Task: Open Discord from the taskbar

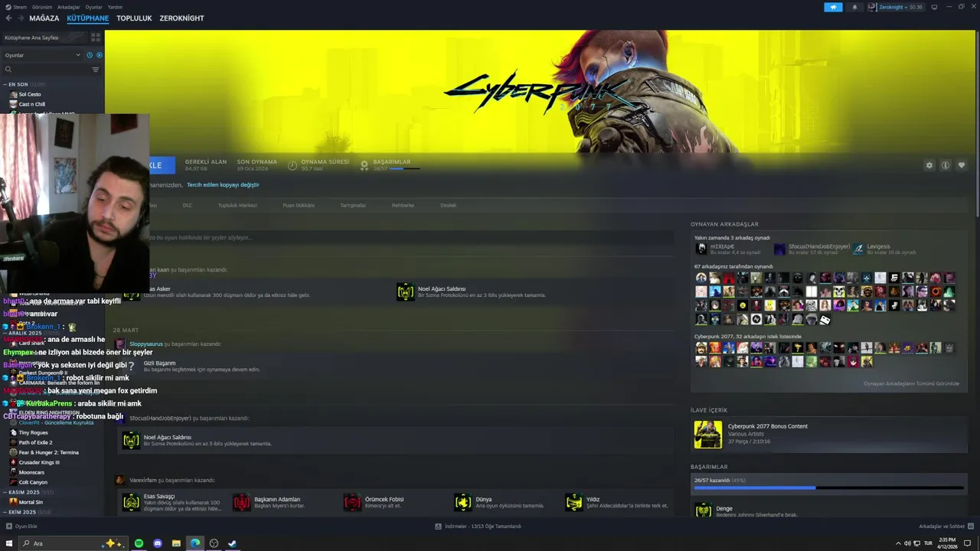Action: 158,543
